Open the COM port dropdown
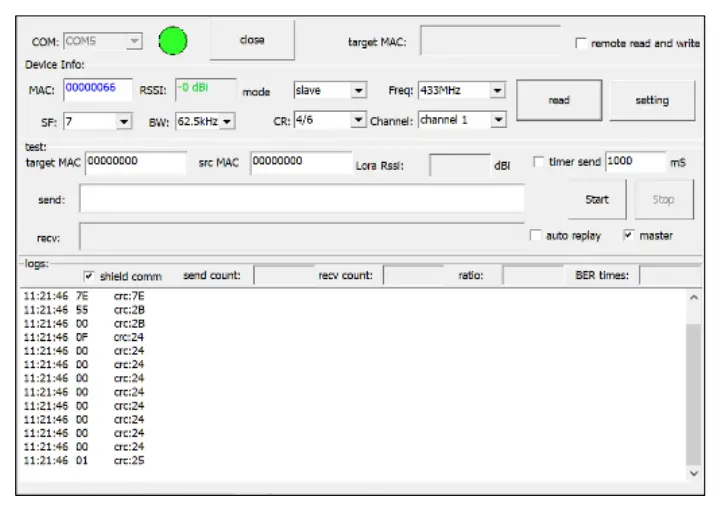 134,41
